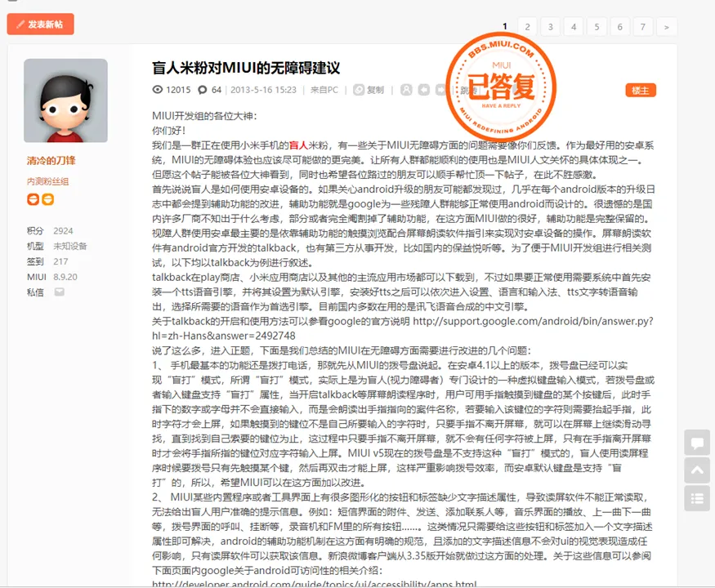715x588 pixels.
Task: Click the floating thread list icon
Action: point(697,498)
